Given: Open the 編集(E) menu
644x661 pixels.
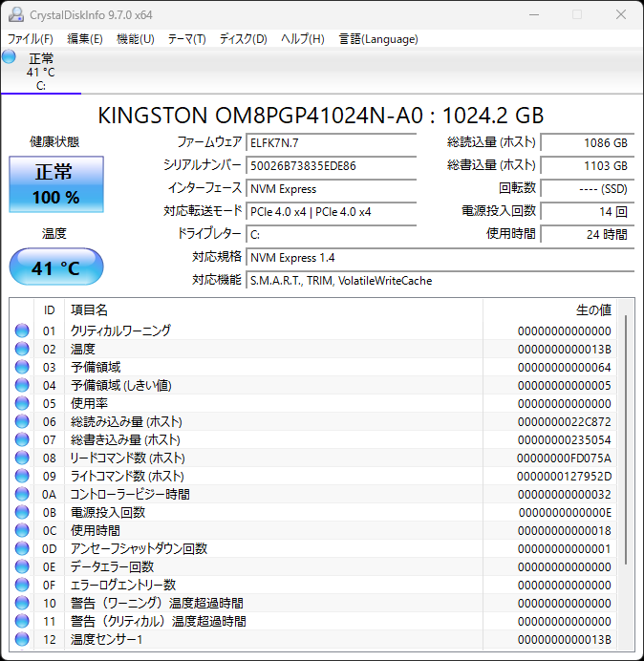Looking at the screenshot, I should point(85,39).
